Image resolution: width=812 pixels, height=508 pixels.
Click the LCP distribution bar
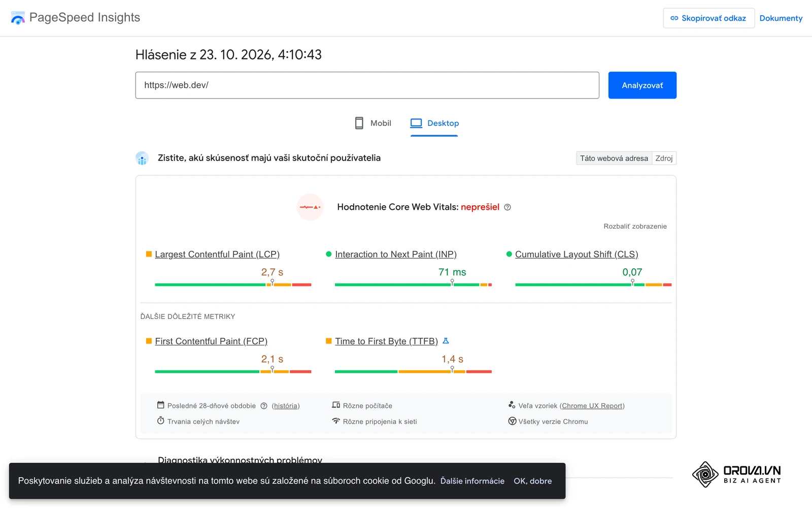[233, 285]
